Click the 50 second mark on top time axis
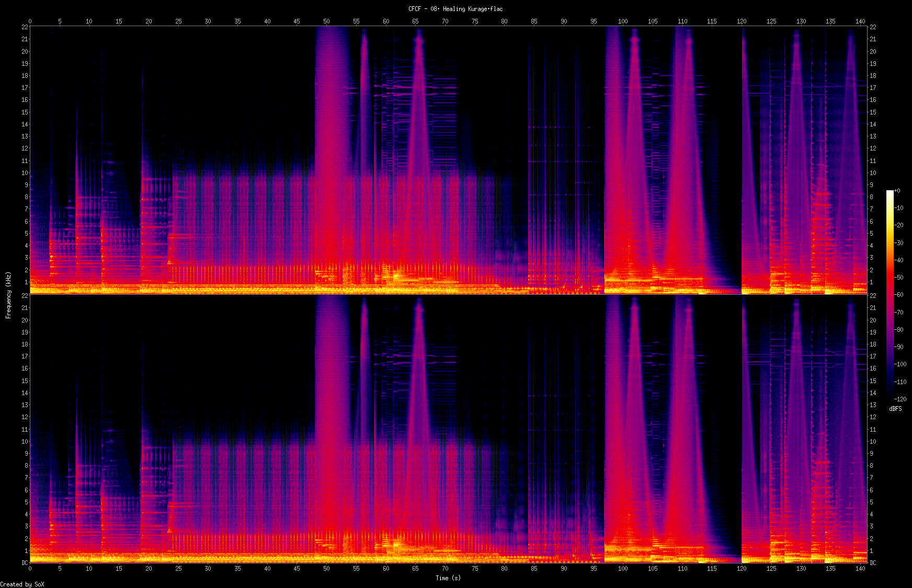This screenshot has width=912, height=588. [x=326, y=21]
